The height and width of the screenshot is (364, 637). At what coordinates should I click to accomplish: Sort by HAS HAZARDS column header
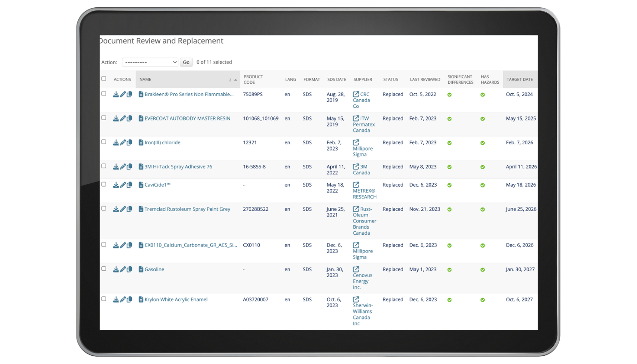[x=490, y=80]
